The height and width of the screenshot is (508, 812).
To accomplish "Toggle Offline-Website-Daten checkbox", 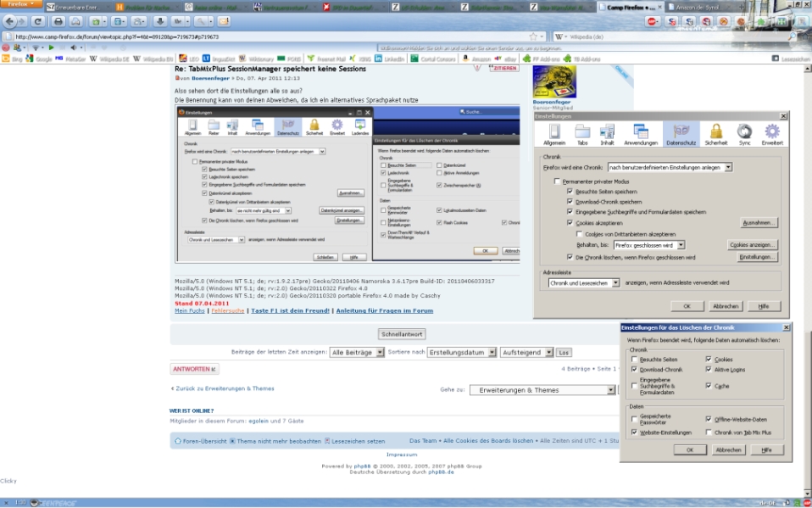I will [709, 419].
